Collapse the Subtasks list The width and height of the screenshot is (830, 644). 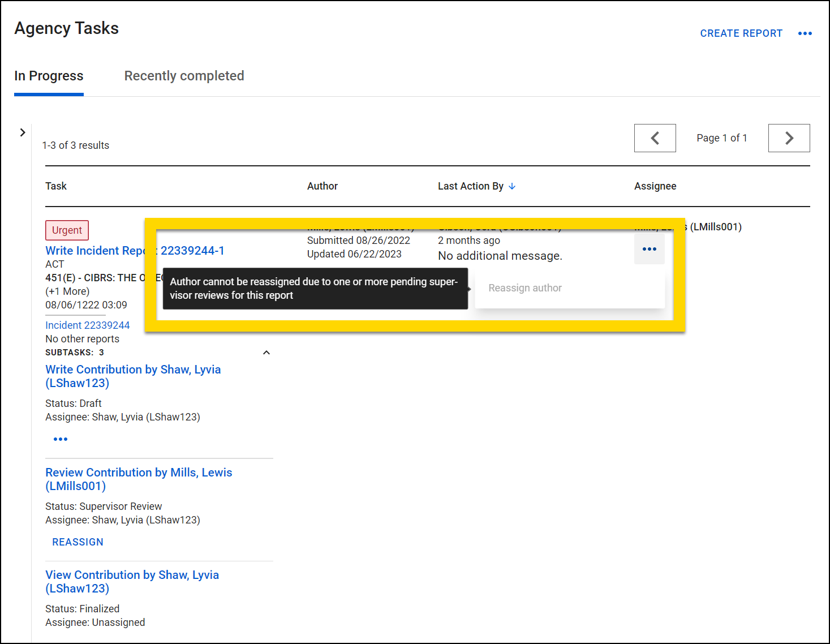(266, 353)
